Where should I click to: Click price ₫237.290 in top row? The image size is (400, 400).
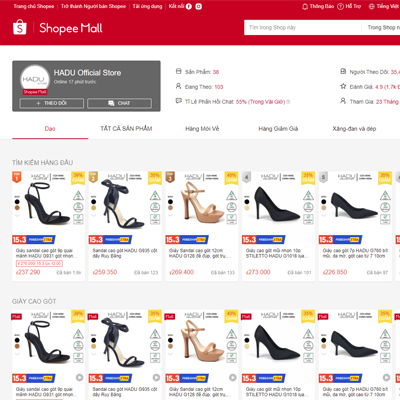[x=28, y=272]
